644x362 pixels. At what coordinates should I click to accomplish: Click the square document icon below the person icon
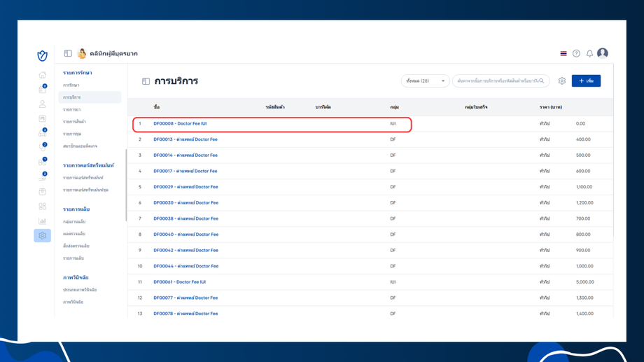tap(42, 118)
